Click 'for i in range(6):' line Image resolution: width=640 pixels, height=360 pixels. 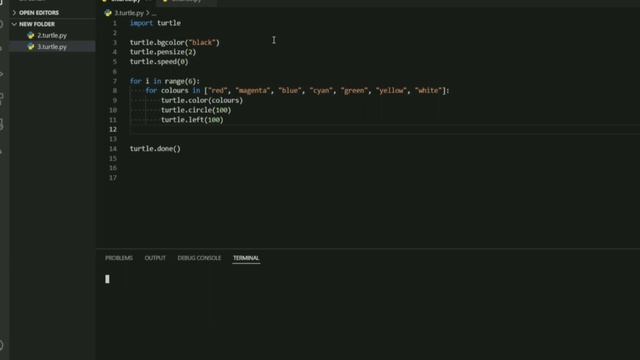click(165, 81)
